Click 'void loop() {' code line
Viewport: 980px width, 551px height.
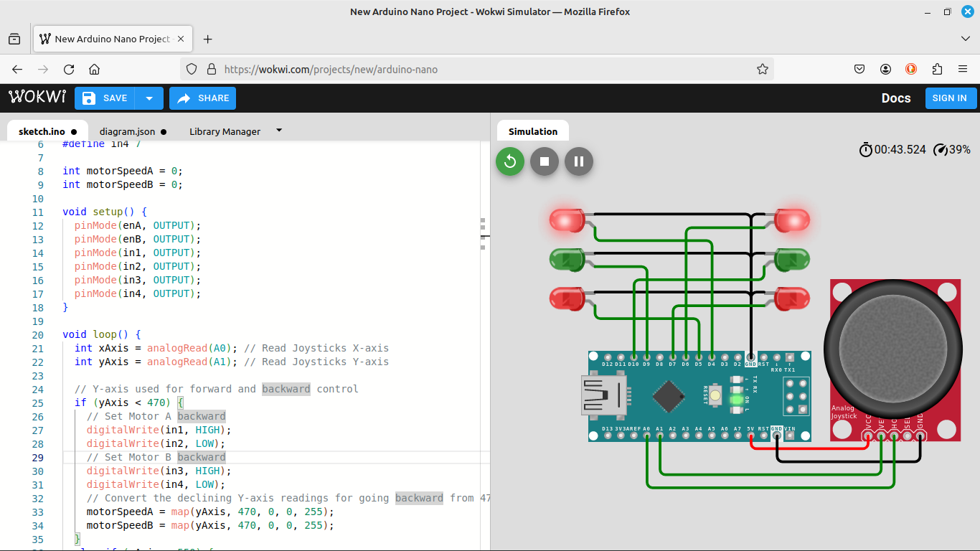click(x=102, y=334)
